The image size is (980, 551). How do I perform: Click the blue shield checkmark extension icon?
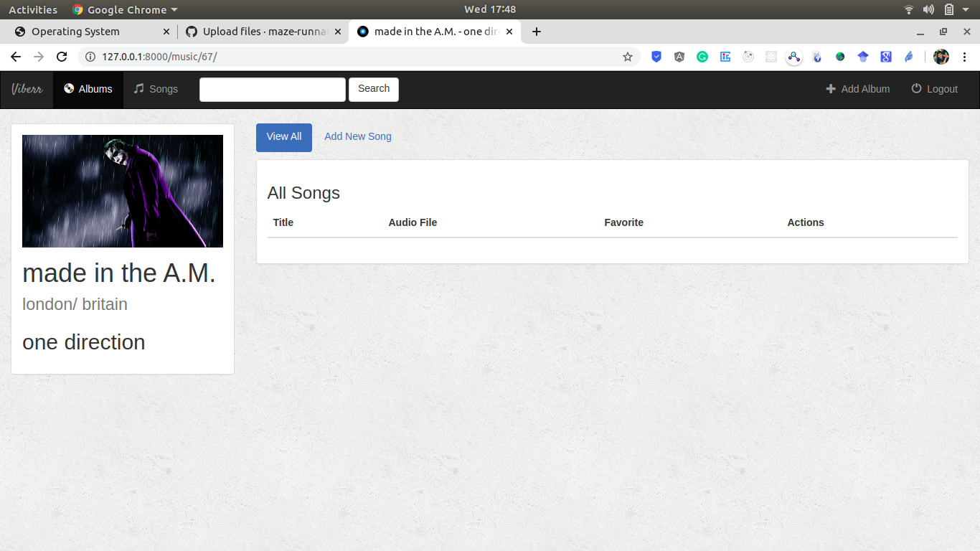[656, 57]
